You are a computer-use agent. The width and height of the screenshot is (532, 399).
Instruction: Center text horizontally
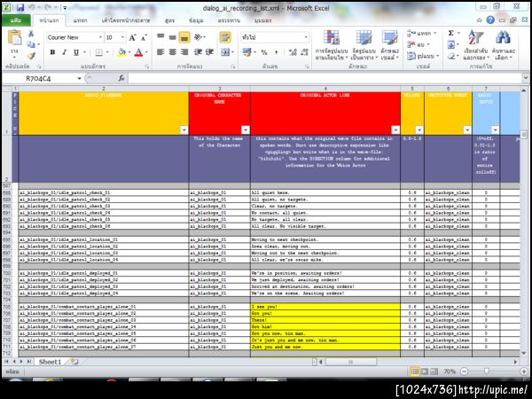173,52
